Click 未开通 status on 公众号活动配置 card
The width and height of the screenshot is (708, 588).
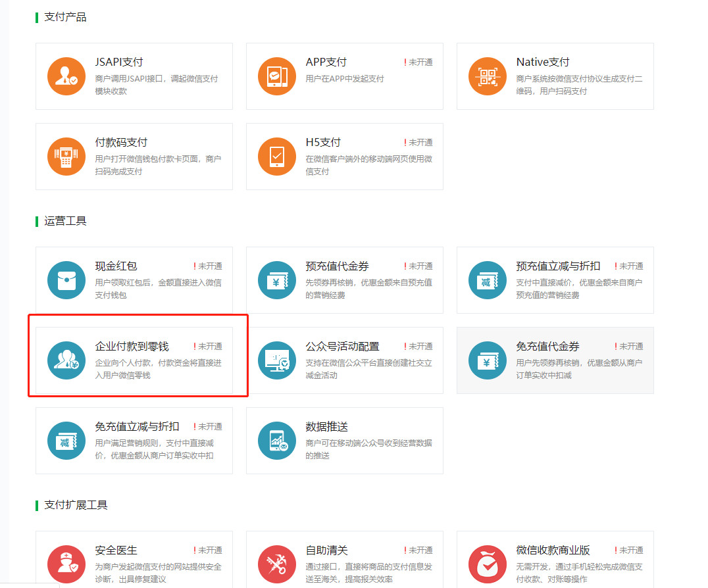[x=418, y=347]
